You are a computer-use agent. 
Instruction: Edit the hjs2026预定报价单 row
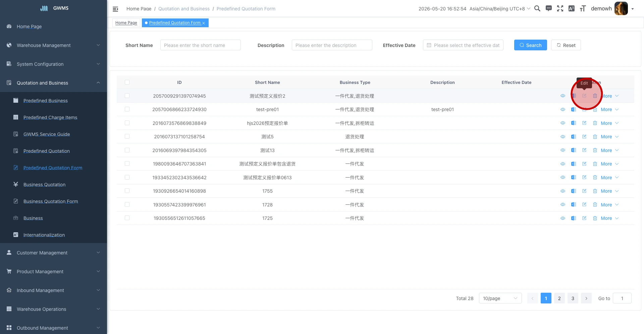pyautogui.click(x=584, y=123)
